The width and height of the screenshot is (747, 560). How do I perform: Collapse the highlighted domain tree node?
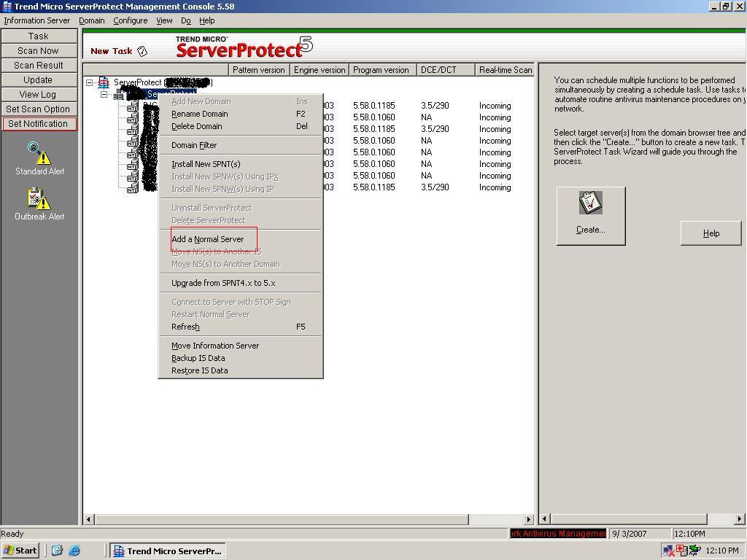click(104, 93)
